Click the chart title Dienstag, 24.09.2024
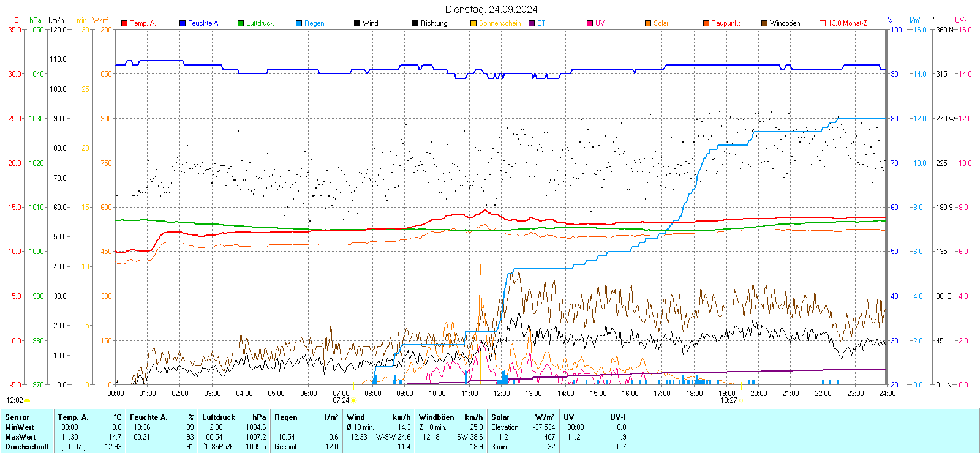The height and width of the screenshot is (453, 980). coord(491,9)
